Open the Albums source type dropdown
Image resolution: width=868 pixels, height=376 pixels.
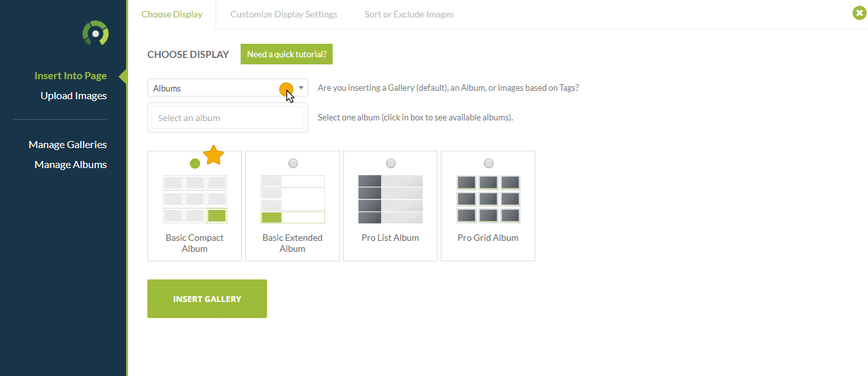coord(228,88)
